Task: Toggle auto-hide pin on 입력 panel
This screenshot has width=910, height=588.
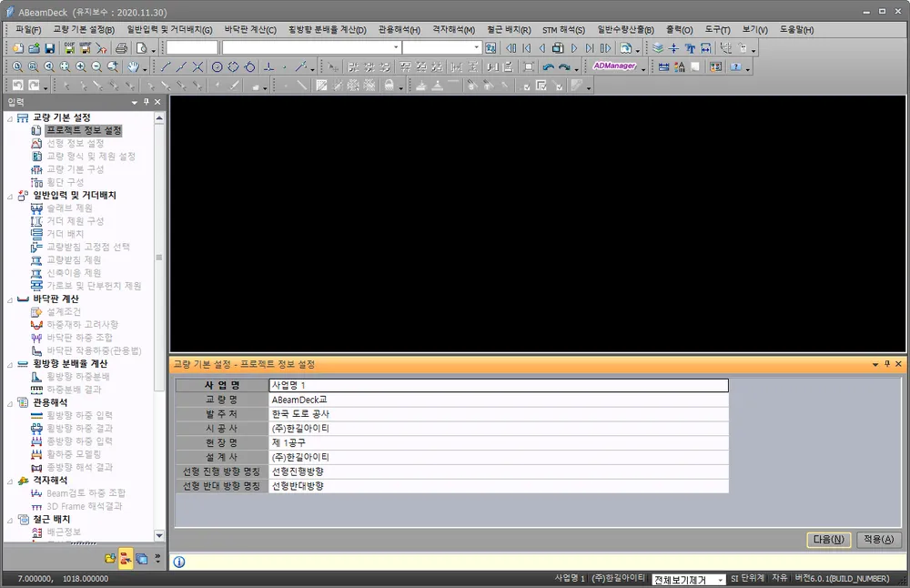Action: tap(147, 102)
